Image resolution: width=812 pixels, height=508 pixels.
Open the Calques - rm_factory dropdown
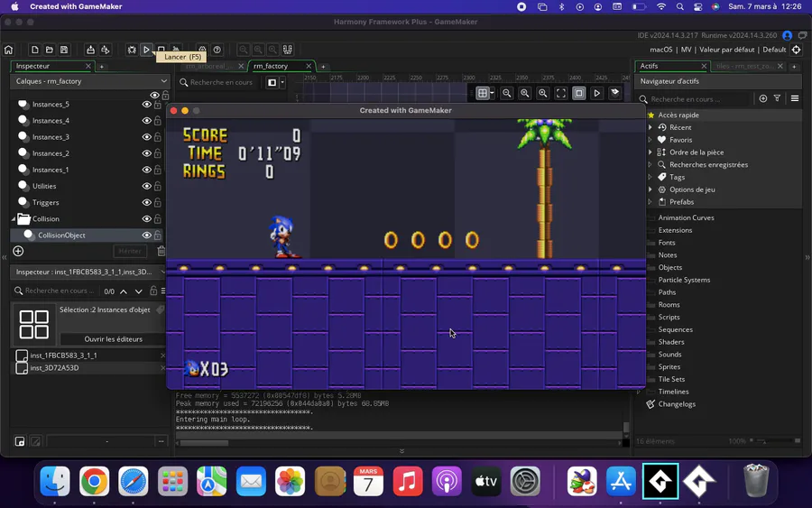(x=89, y=81)
